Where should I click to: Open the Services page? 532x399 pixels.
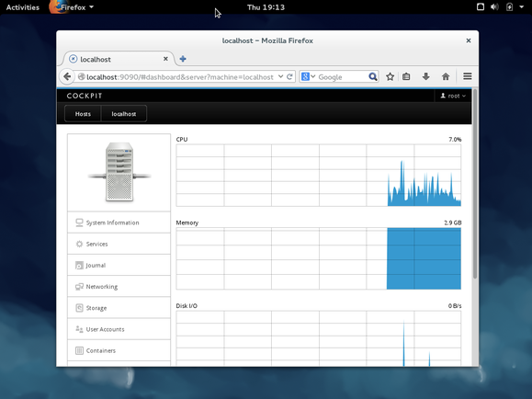coord(119,244)
